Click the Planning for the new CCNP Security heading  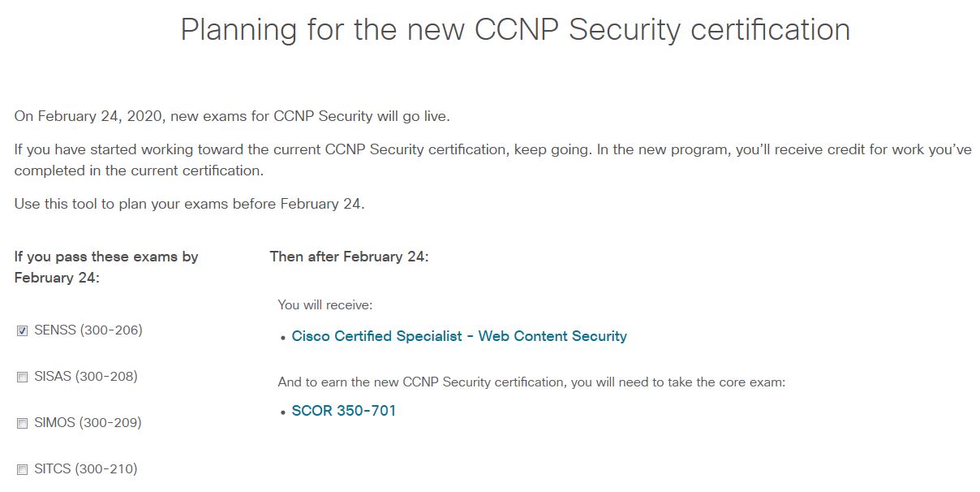pos(515,30)
